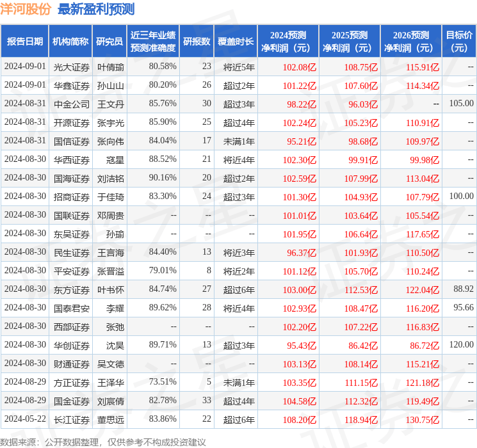Click analyst name 叶倩瑜
Screen dimensions: 477x448
pyautogui.click(x=110, y=67)
